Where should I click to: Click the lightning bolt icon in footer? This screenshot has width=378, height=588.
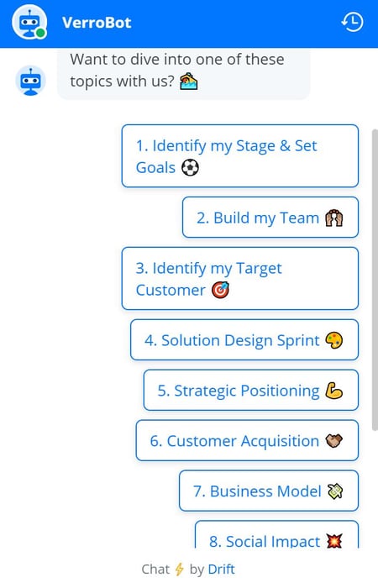(179, 569)
